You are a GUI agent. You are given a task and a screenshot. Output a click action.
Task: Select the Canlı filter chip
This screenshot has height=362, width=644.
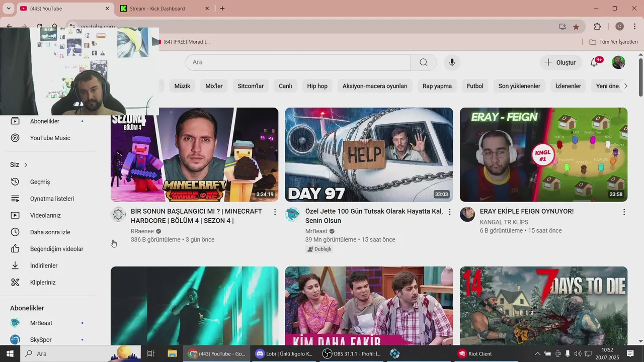[285, 86]
